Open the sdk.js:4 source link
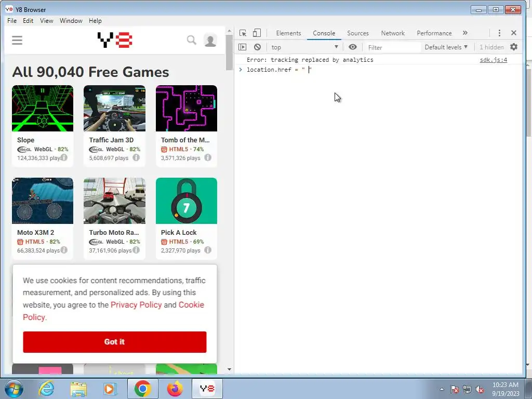Image resolution: width=532 pixels, height=399 pixels. [x=494, y=60]
